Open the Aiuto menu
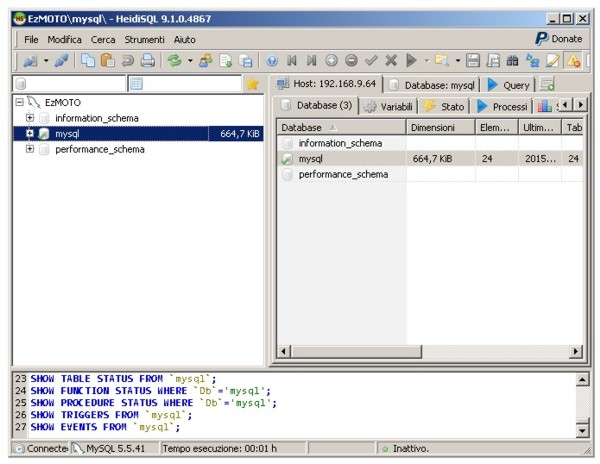 click(184, 39)
